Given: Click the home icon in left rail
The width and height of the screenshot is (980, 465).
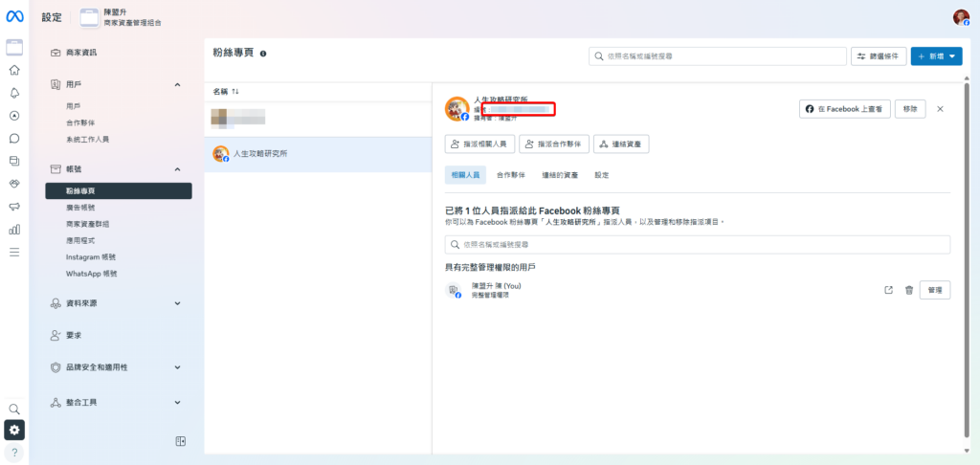Looking at the screenshot, I should [14, 70].
